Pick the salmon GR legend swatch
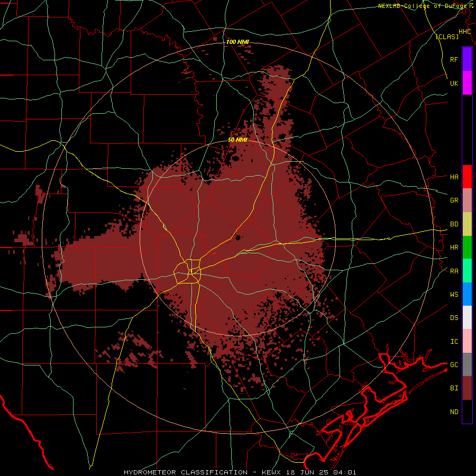 point(467,200)
